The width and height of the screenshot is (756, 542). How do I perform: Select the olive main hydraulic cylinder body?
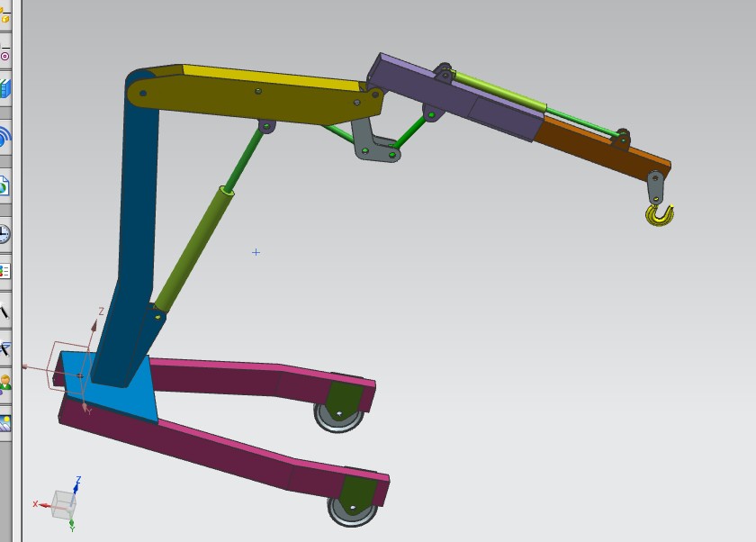[193, 251]
